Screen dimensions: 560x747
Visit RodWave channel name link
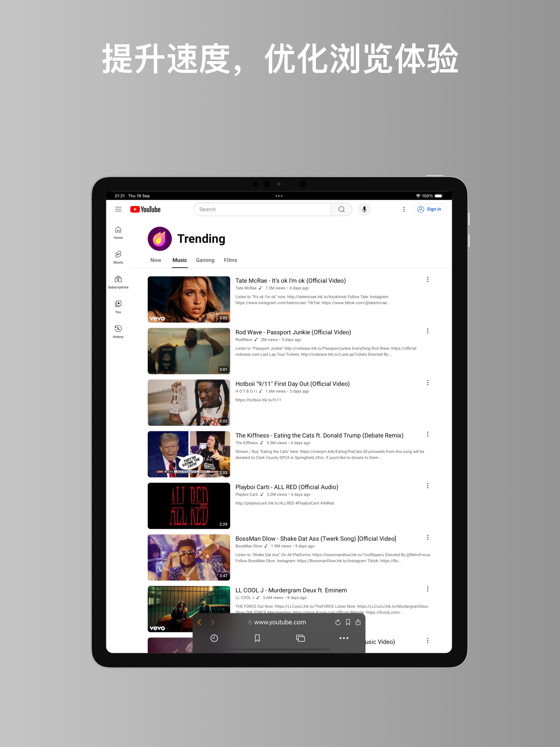pyautogui.click(x=244, y=340)
